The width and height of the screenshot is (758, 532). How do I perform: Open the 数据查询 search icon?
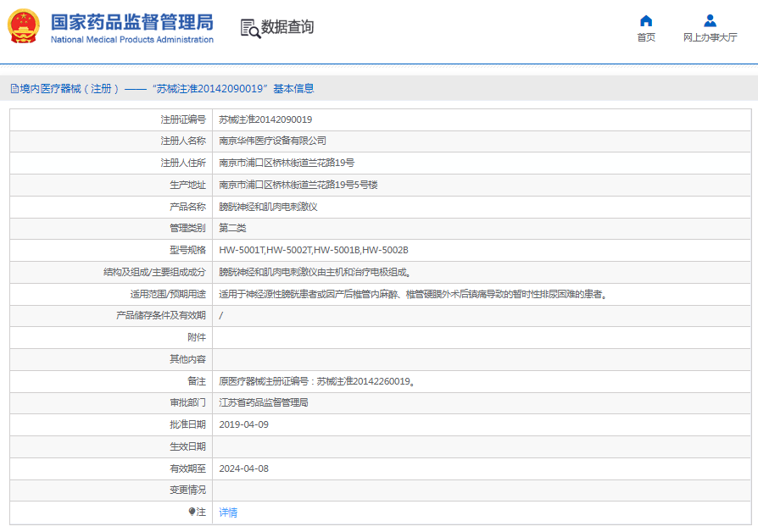pos(250,28)
